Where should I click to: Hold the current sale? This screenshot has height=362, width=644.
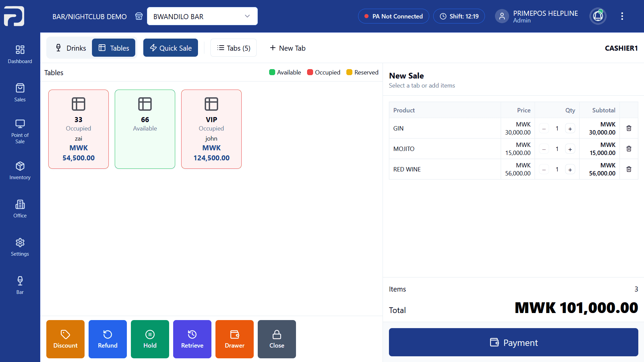tap(150, 339)
